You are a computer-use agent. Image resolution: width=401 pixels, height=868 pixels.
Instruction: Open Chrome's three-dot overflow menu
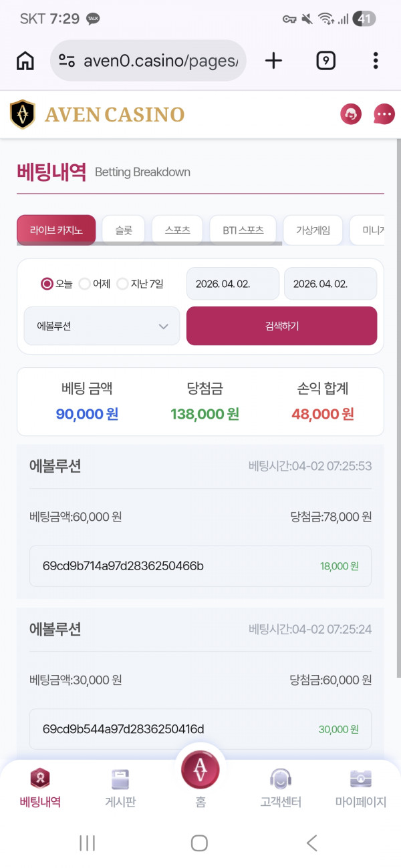pos(376,60)
